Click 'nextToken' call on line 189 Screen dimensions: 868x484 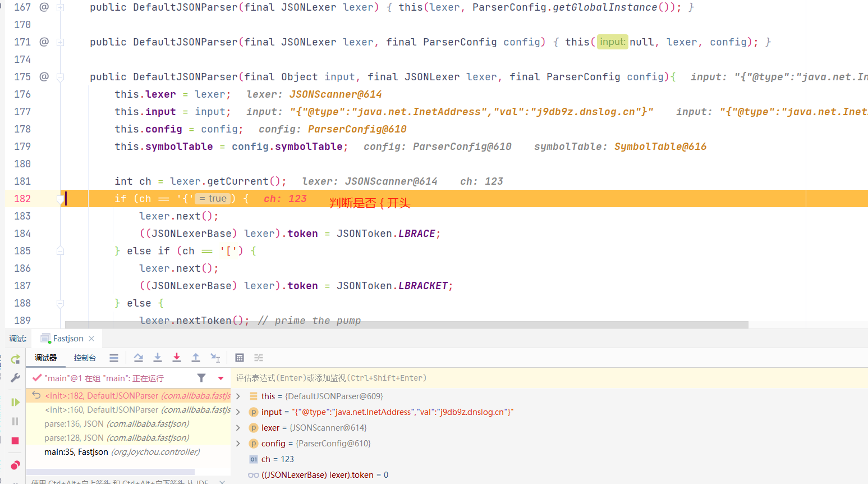(x=204, y=321)
